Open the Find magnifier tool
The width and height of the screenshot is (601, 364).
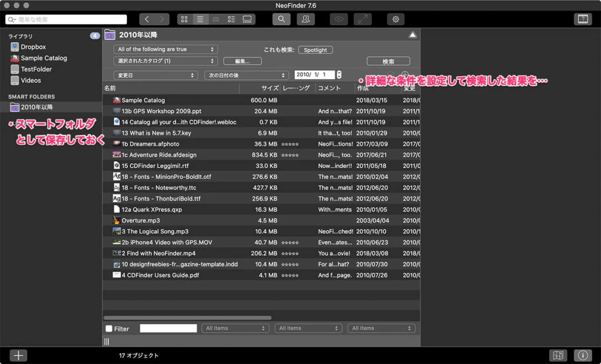(281, 19)
